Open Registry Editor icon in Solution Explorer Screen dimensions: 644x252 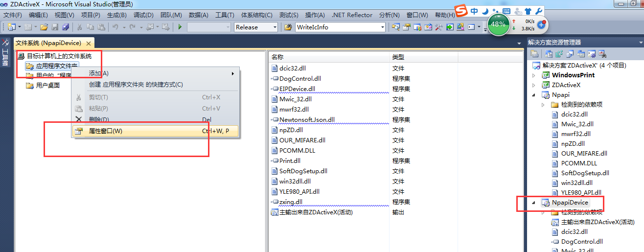pos(559,54)
